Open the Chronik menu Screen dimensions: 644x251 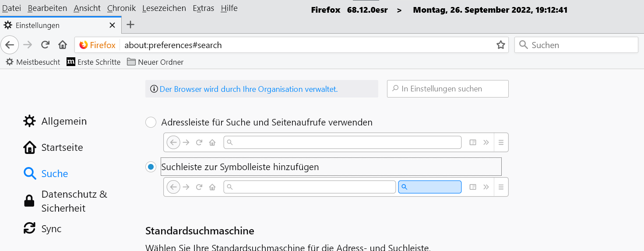121,8
